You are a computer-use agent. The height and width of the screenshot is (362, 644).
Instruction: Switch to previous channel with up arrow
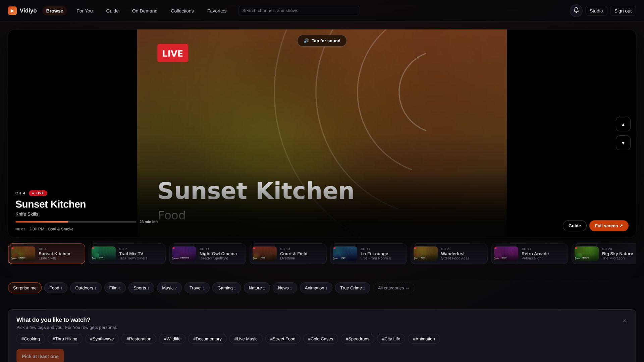623,124
